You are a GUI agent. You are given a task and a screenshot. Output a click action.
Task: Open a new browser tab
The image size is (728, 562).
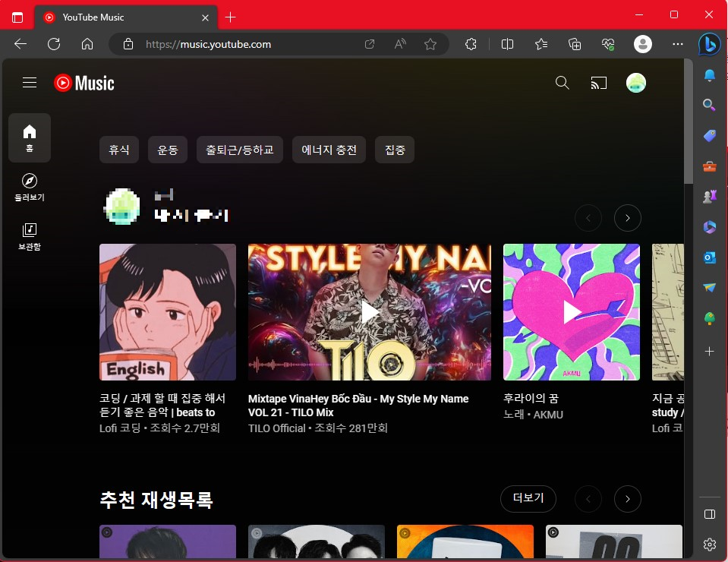230,17
